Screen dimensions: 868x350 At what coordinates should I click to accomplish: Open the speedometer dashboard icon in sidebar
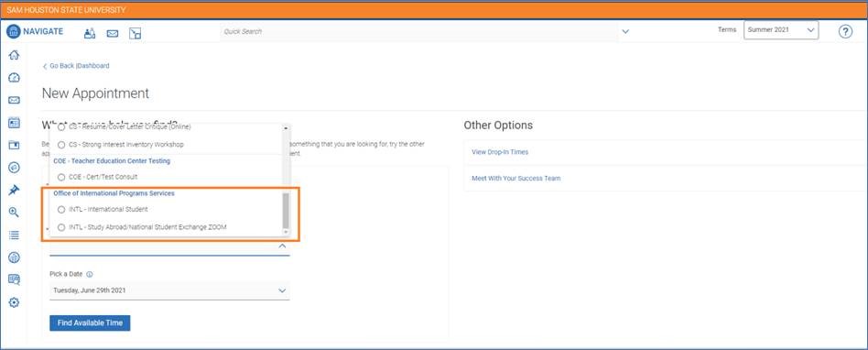pos(14,78)
